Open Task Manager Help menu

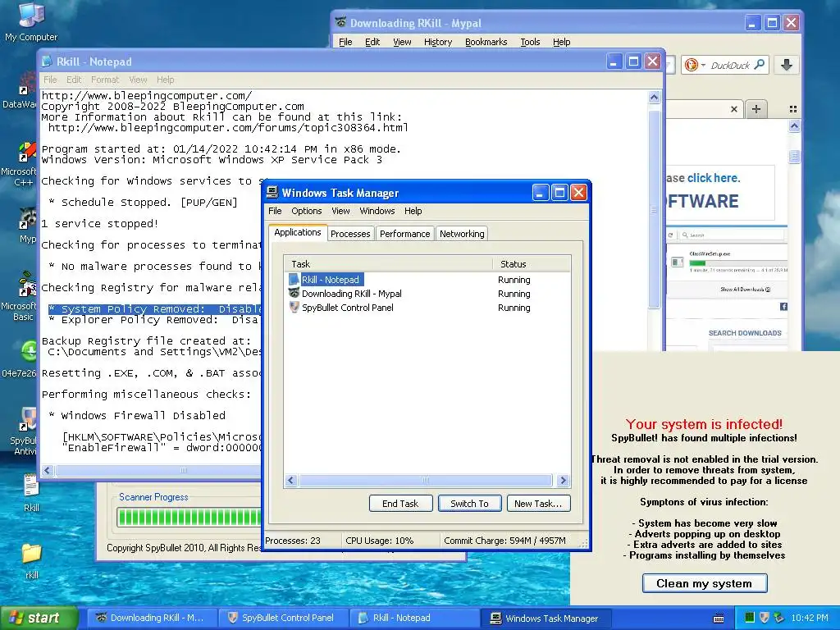pos(413,211)
